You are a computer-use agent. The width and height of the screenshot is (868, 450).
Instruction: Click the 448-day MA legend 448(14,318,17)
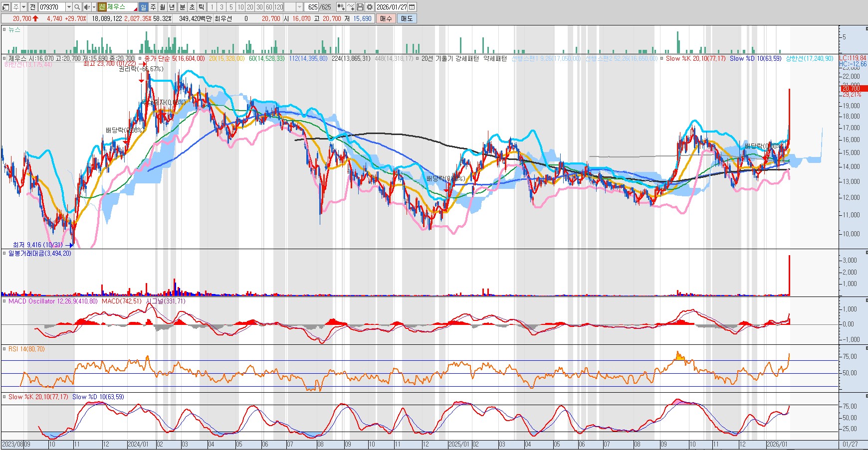click(x=394, y=58)
